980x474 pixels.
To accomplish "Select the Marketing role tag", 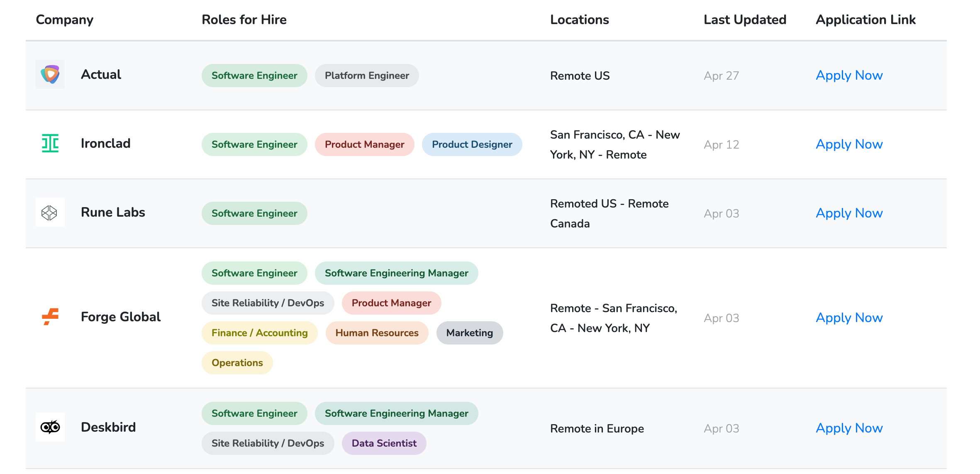I will 469,333.
